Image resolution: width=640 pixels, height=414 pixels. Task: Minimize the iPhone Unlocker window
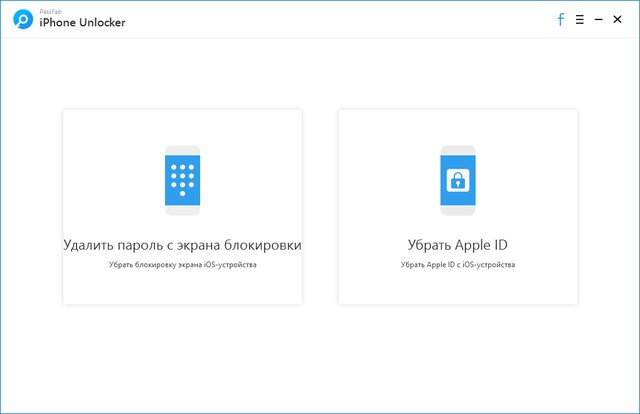[598, 19]
